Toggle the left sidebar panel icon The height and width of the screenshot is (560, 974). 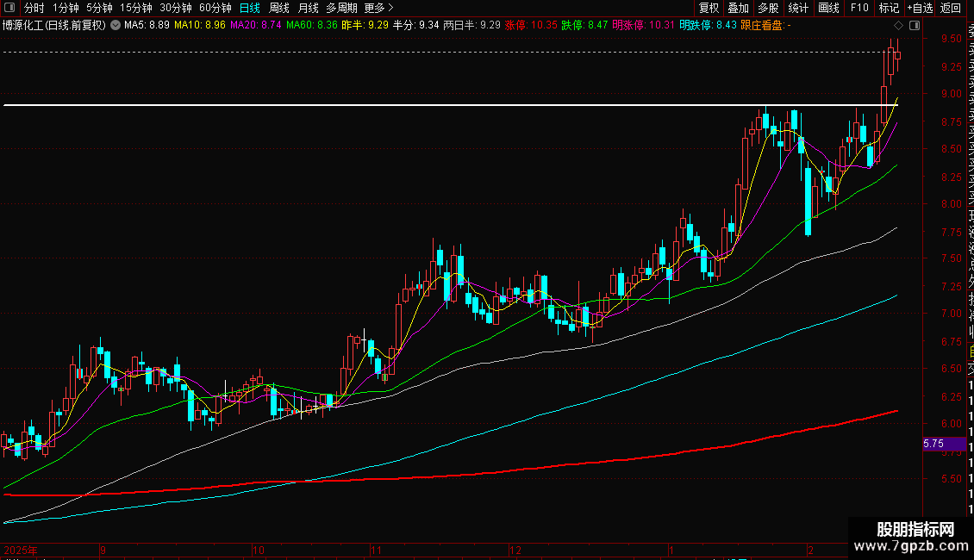(x=9, y=8)
